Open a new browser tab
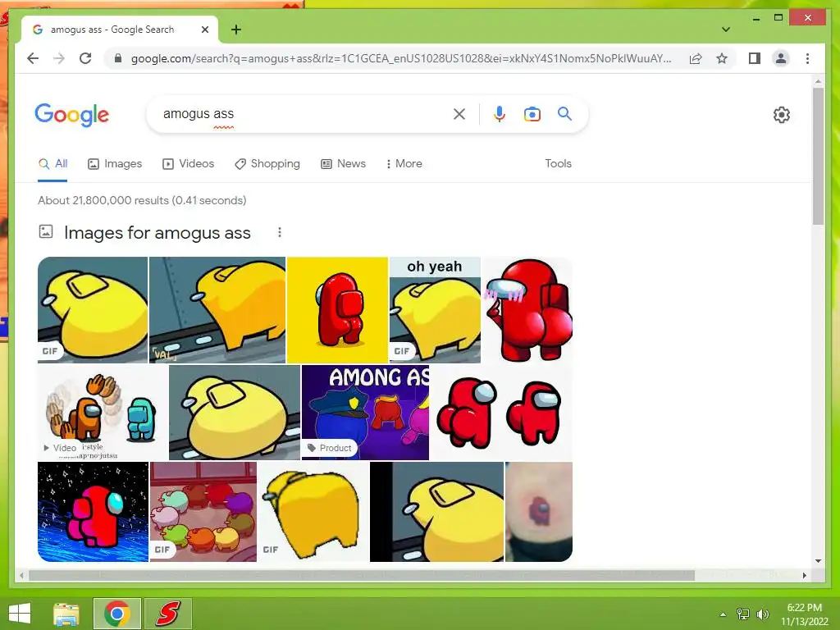This screenshot has height=630, width=840. [x=235, y=30]
